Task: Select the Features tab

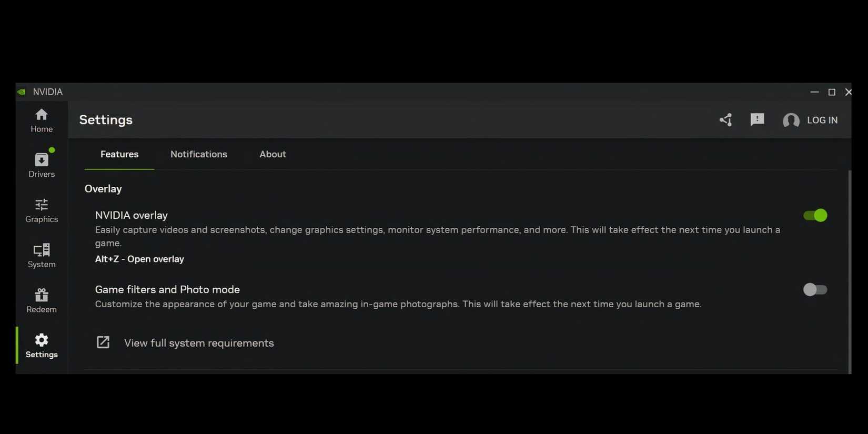Action: 119,154
